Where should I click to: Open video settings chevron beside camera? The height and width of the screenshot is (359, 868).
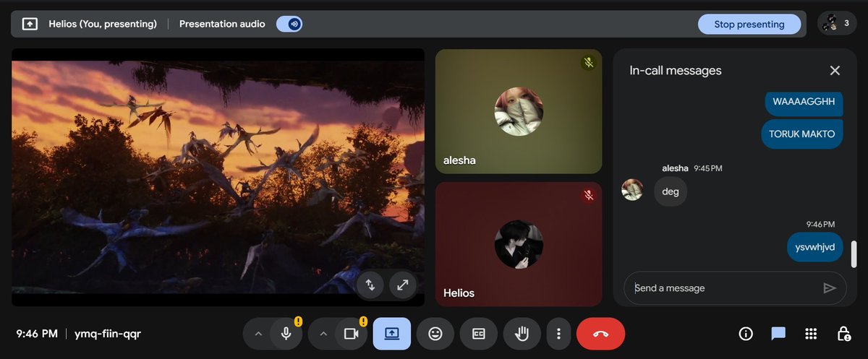[x=323, y=334]
